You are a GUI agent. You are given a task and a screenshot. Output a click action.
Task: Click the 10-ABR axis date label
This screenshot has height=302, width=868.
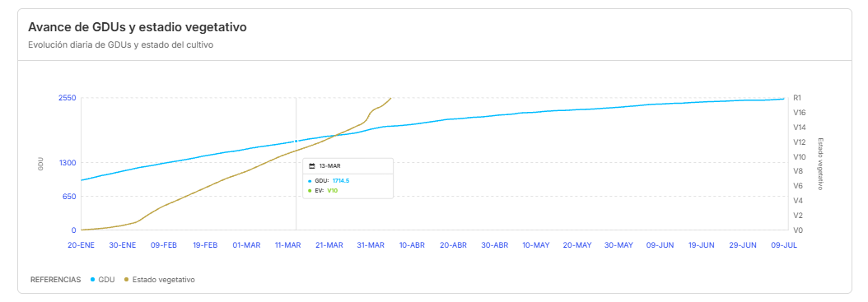[412, 245]
